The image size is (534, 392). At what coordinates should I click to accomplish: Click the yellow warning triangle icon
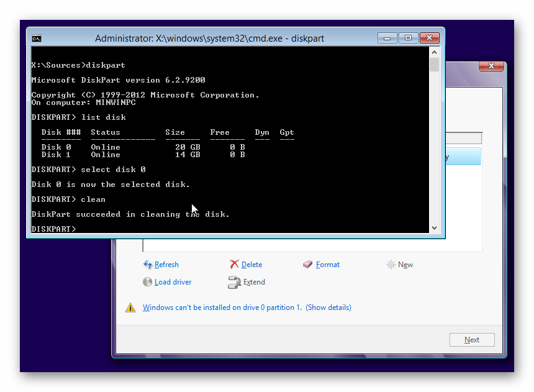point(130,308)
